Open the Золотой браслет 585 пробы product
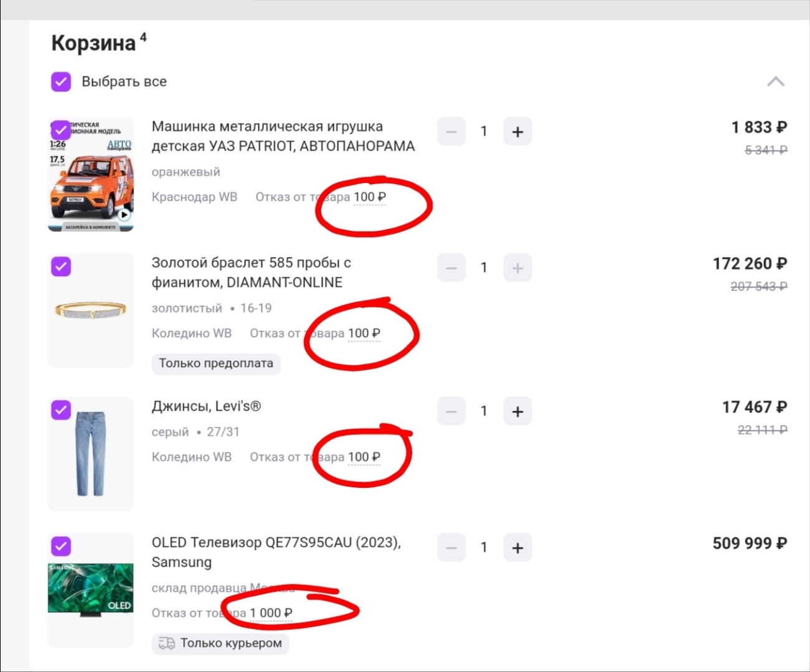The height and width of the screenshot is (672, 810). tap(251, 273)
